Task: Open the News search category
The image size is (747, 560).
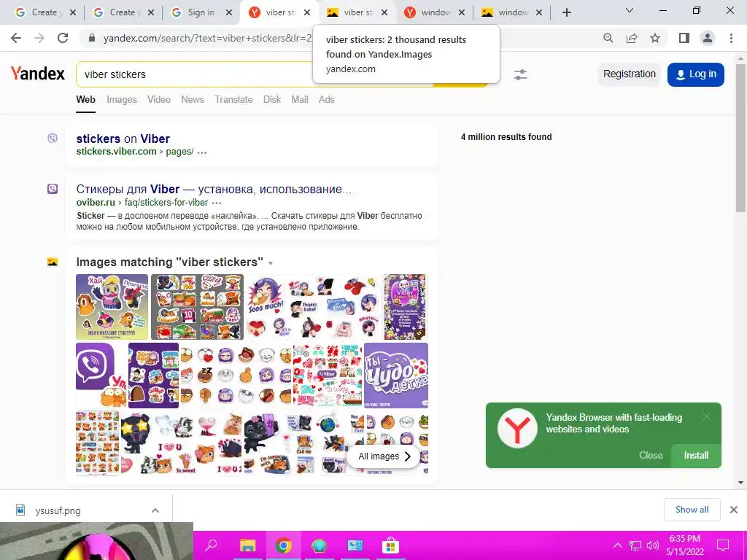Action: 193,99
